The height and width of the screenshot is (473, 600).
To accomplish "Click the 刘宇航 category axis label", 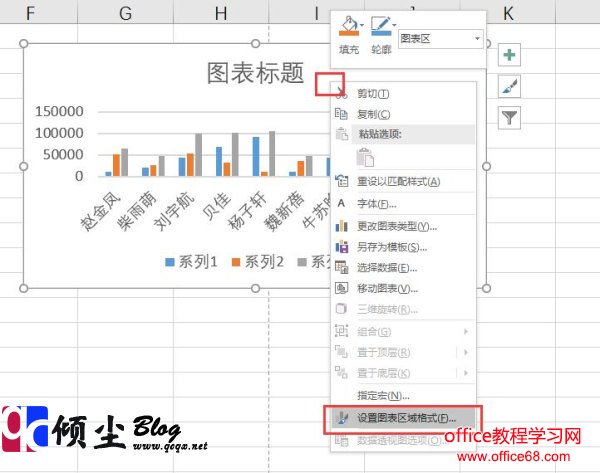I will (173, 211).
